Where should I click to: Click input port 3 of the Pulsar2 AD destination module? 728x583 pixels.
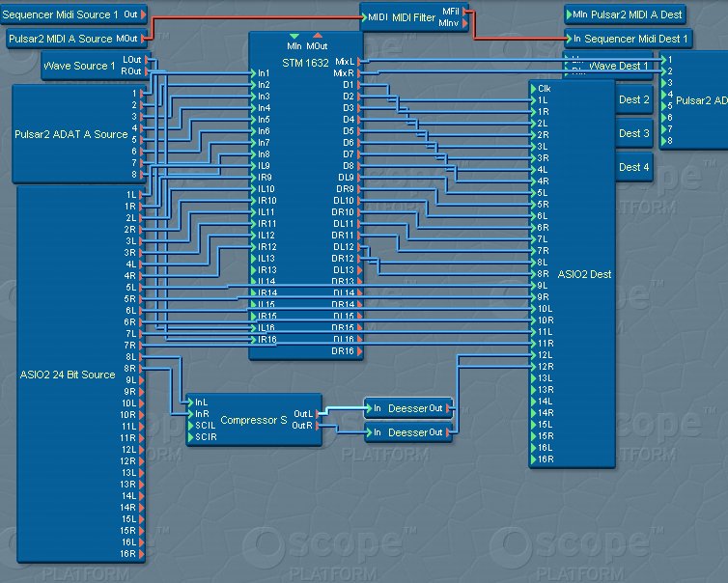click(x=664, y=83)
